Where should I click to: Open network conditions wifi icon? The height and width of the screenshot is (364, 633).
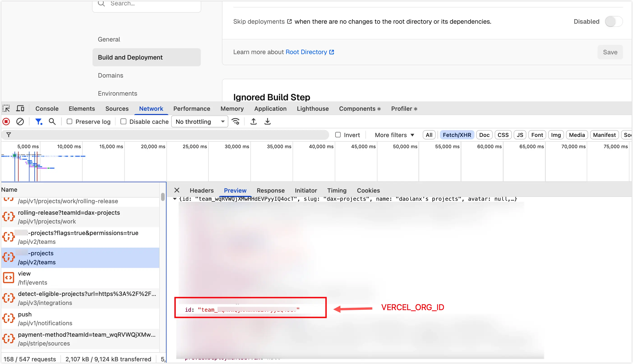tap(236, 122)
